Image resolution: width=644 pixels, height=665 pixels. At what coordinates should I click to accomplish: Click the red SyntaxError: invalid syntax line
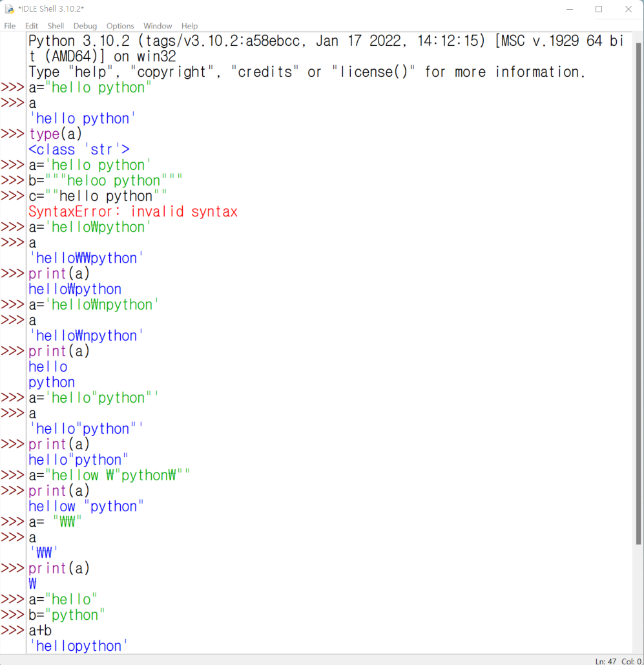tap(133, 211)
